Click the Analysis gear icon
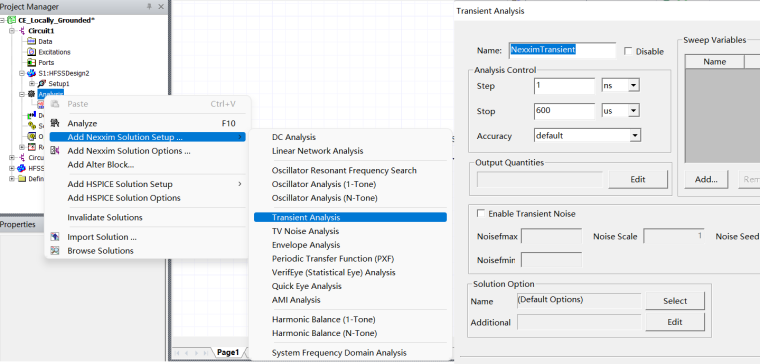This screenshot has width=760, height=364. (x=32, y=94)
